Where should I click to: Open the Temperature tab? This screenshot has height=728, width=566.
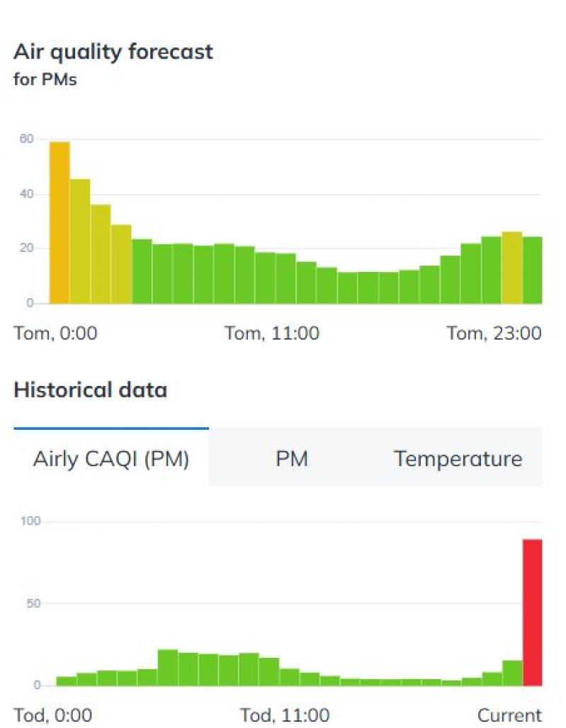point(458,458)
